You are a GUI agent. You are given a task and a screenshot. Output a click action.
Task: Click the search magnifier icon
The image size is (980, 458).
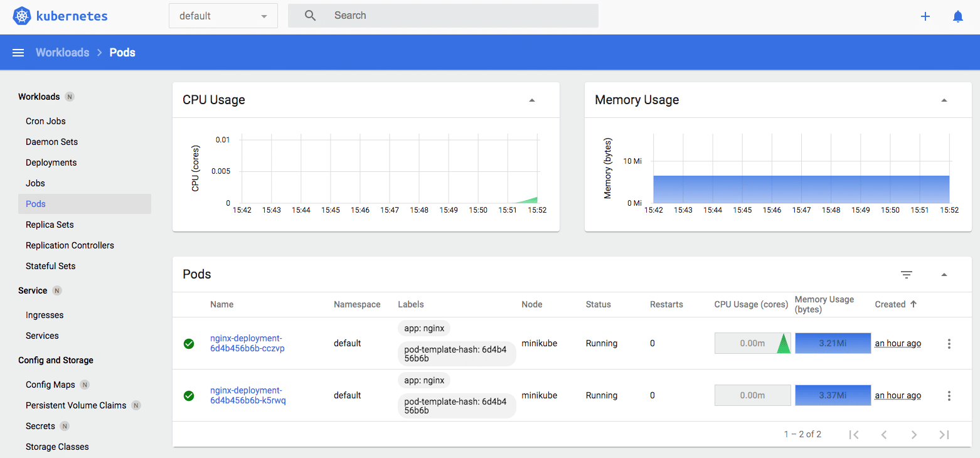[x=310, y=15]
